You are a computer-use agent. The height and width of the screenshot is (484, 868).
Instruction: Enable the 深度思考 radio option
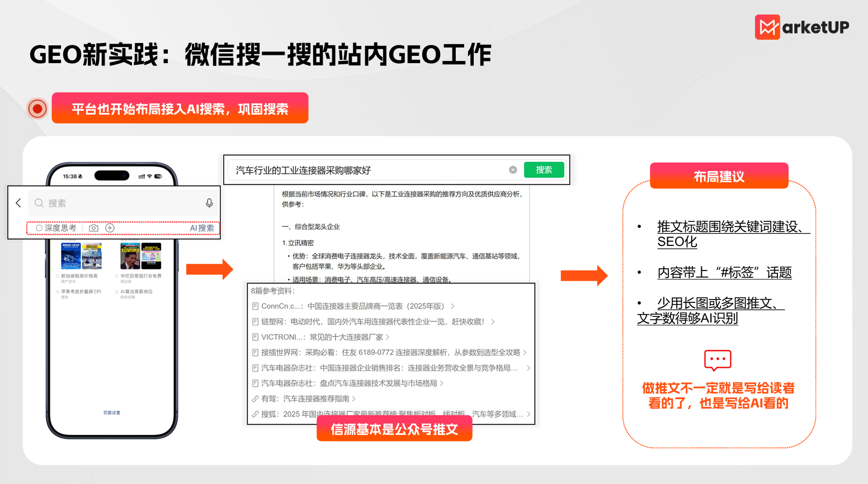[39, 228]
